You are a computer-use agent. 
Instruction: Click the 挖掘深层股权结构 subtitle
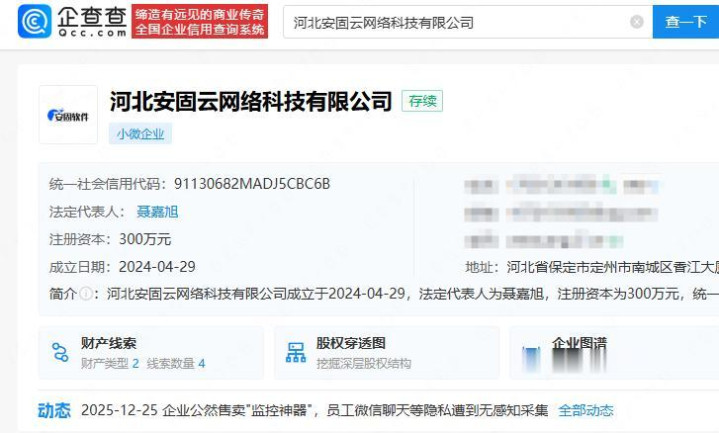pyautogui.click(x=364, y=364)
